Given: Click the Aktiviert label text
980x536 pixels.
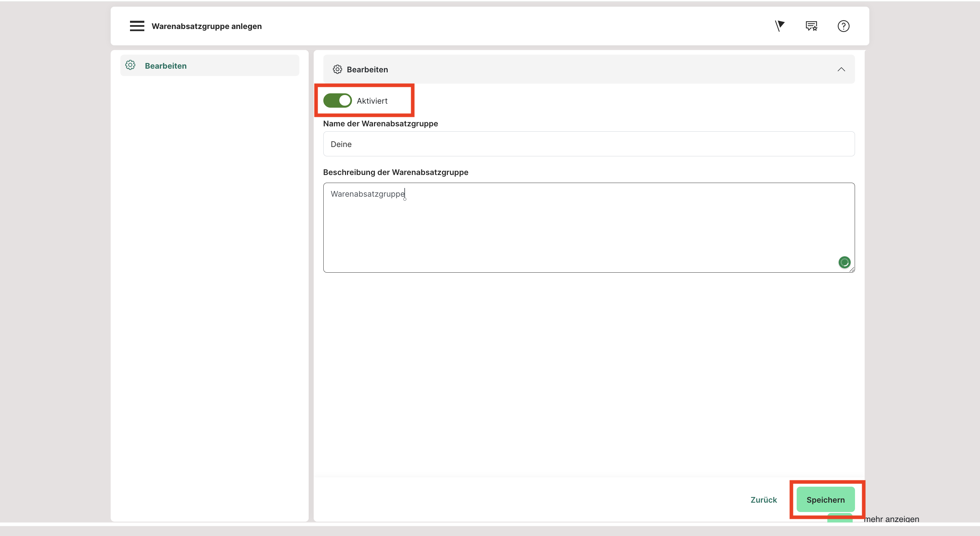Looking at the screenshot, I should tap(372, 101).
